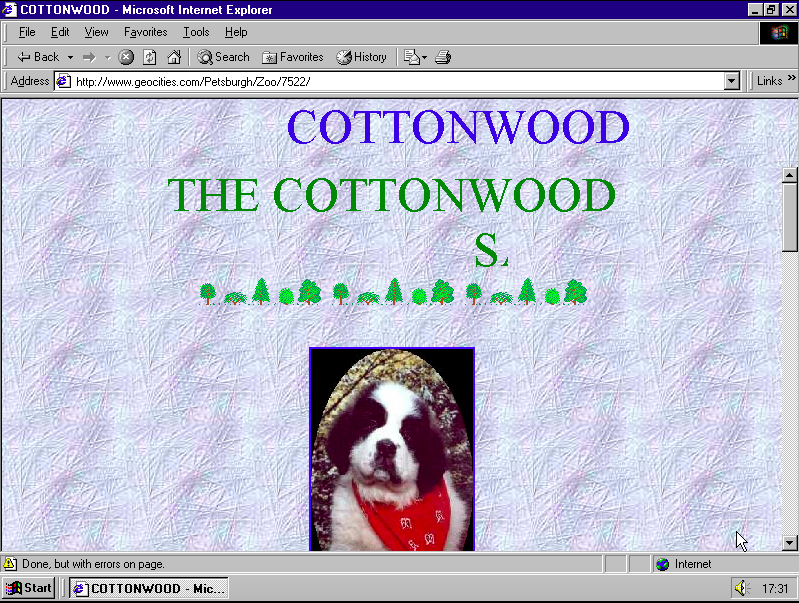Click the scrollbar up arrow
This screenshot has width=799, height=603.
tap(789, 175)
